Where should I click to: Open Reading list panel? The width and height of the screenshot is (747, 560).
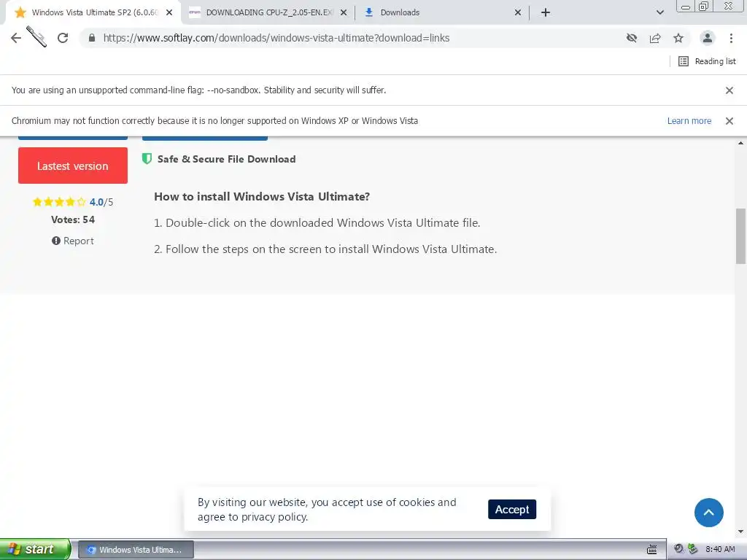(707, 61)
